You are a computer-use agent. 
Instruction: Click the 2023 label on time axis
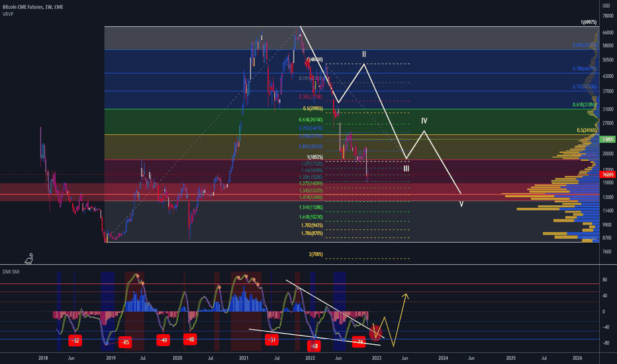point(377,358)
